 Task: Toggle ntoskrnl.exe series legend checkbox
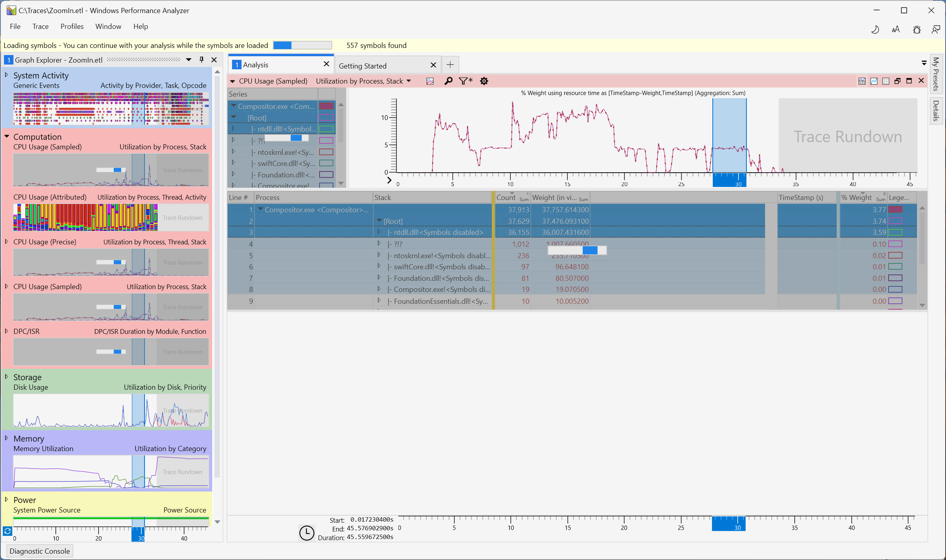(x=326, y=152)
